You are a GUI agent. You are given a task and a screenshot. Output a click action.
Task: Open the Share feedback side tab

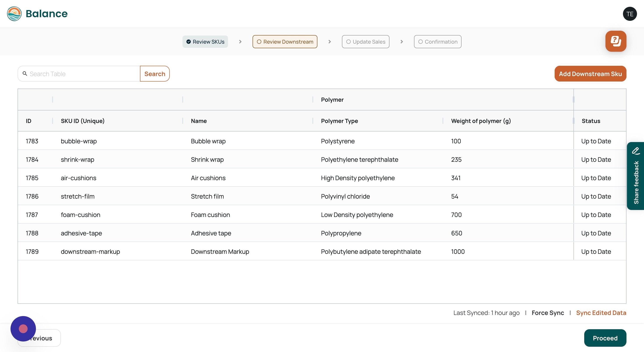(635, 176)
